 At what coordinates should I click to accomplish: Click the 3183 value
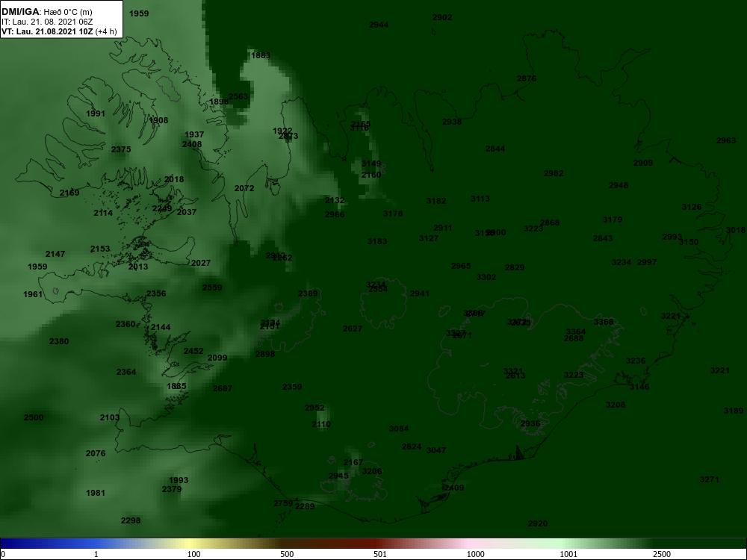click(377, 241)
